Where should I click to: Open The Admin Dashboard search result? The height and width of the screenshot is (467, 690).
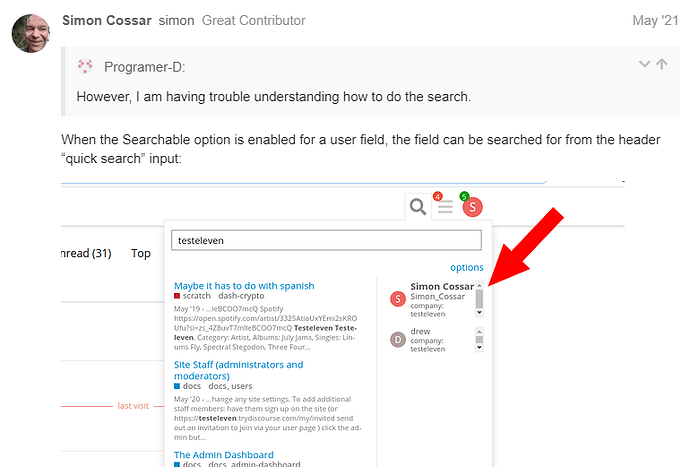click(224, 455)
